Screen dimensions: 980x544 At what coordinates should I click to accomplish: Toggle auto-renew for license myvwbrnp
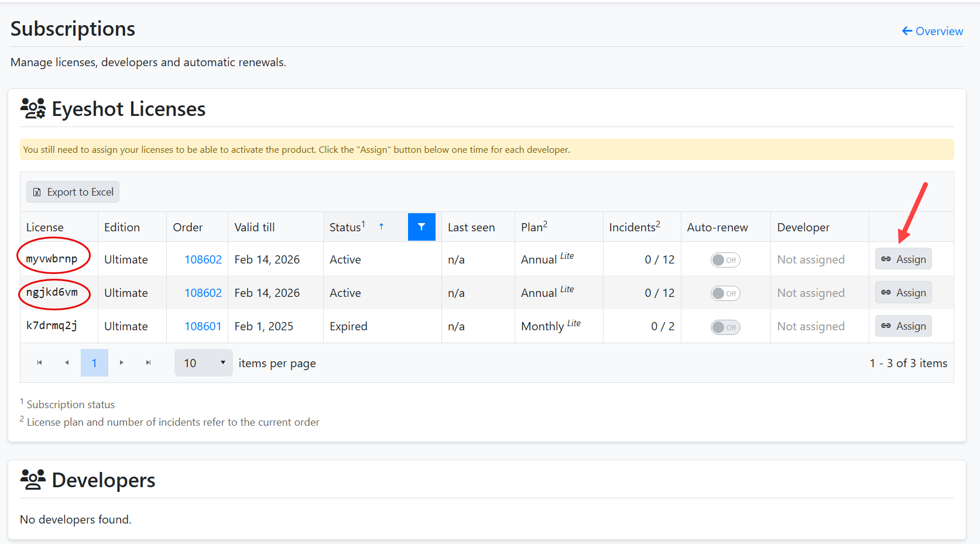(x=725, y=260)
